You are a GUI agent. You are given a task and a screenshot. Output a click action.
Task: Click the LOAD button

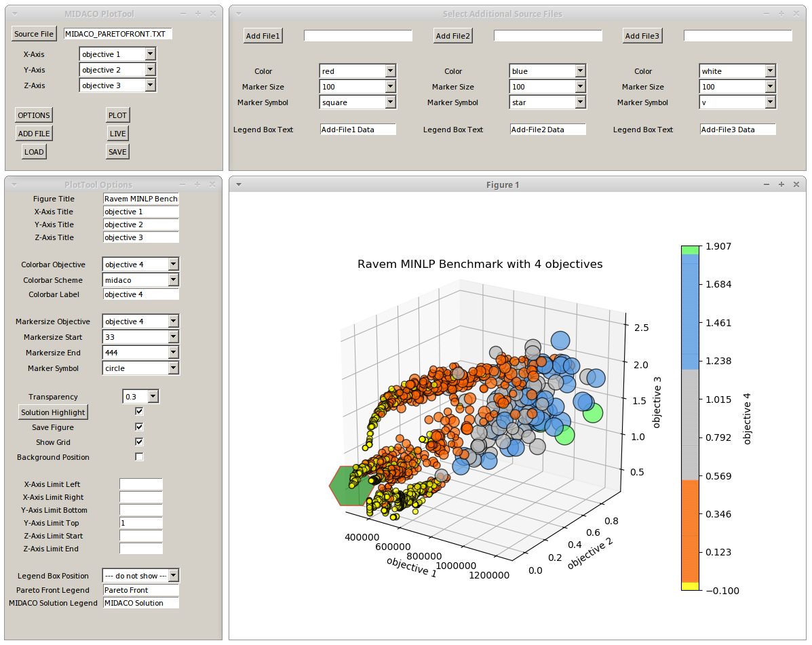34,152
